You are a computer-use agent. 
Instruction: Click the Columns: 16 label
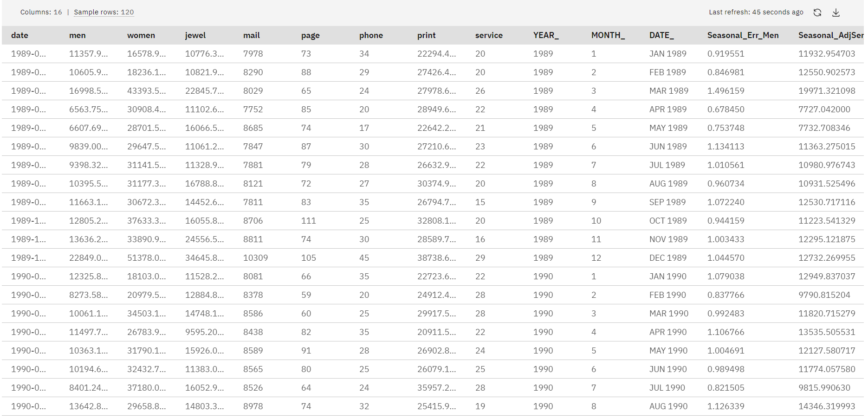(x=41, y=12)
